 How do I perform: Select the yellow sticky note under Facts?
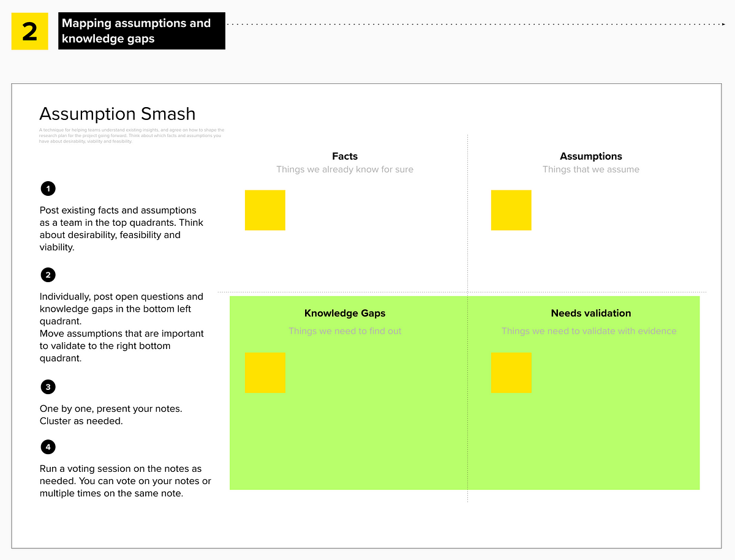point(265,210)
